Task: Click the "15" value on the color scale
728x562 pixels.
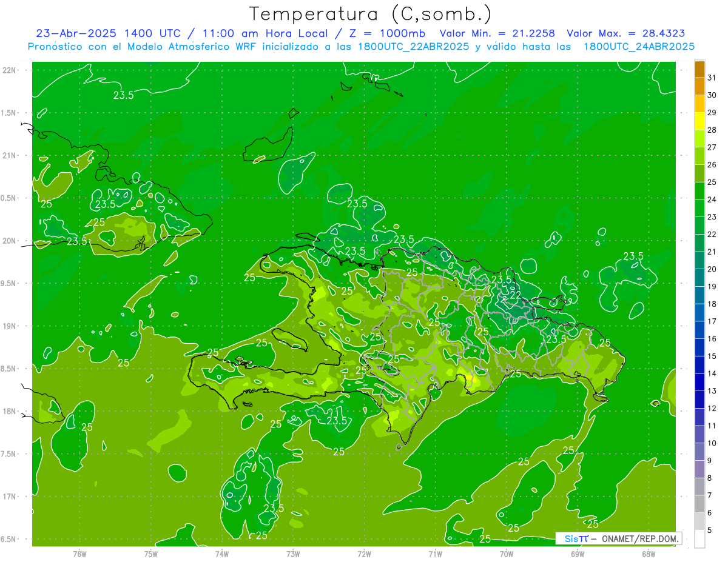Action: (712, 356)
